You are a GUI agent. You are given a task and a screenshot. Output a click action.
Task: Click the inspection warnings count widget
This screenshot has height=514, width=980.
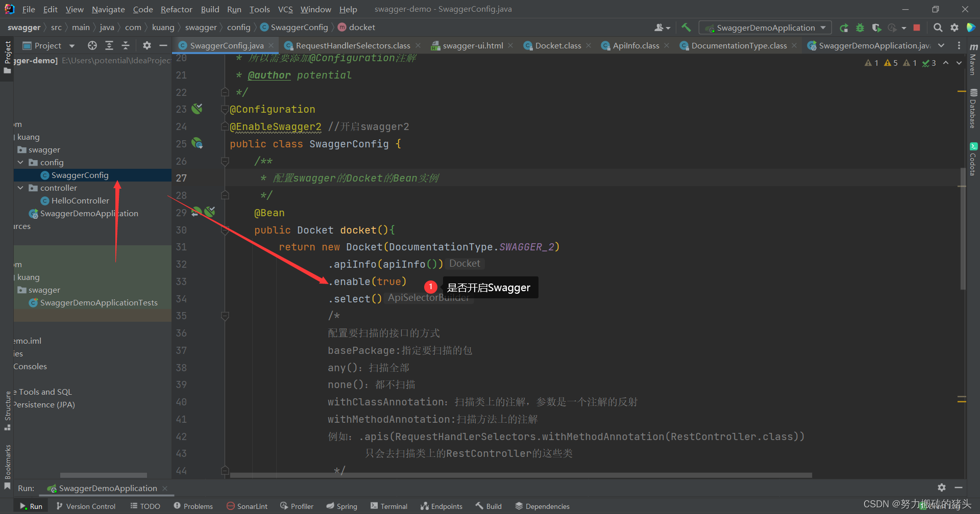click(899, 63)
